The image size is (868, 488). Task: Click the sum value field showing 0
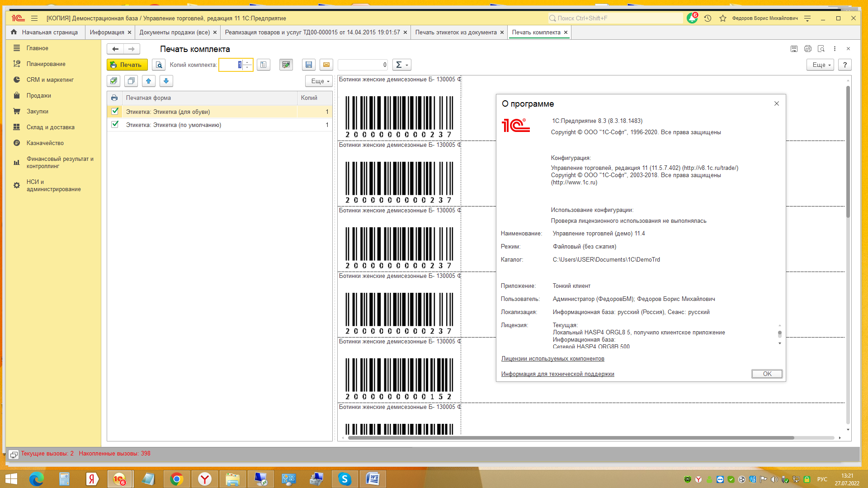click(x=363, y=65)
